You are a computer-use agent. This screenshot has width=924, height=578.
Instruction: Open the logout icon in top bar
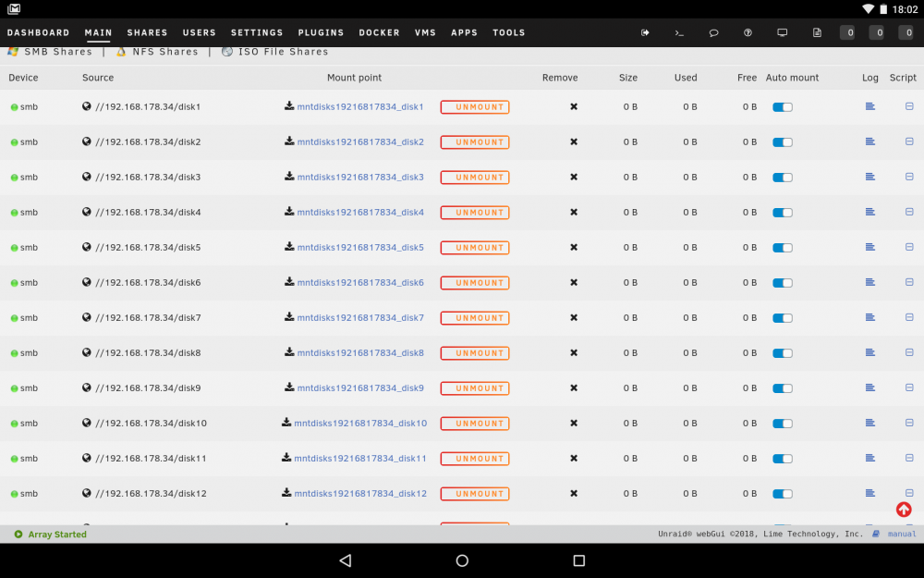point(645,32)
